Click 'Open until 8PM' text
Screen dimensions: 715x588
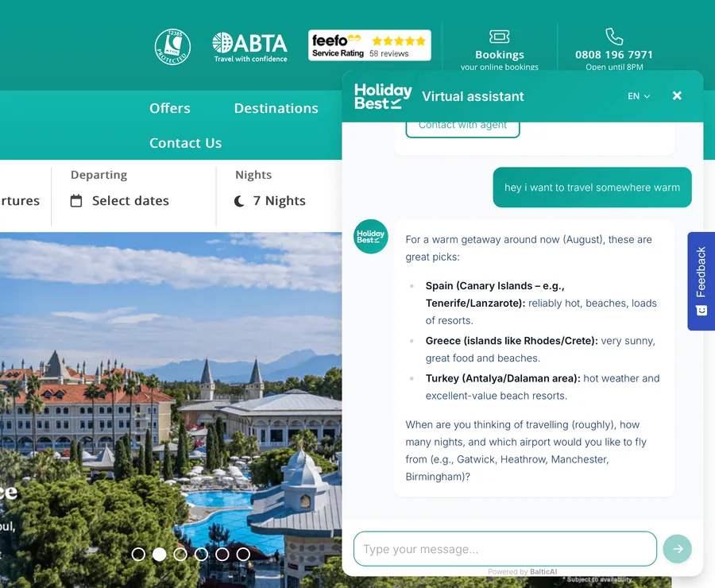(x=614, y=67)
